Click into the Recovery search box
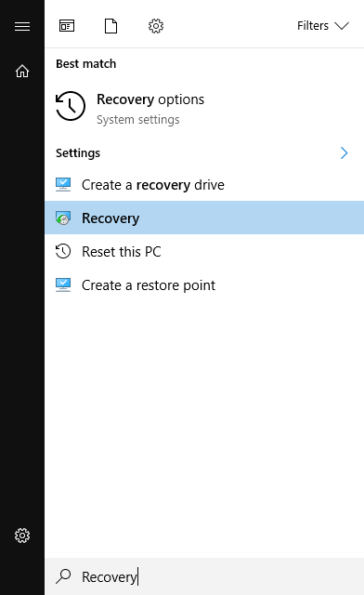 tap(204, 576)
